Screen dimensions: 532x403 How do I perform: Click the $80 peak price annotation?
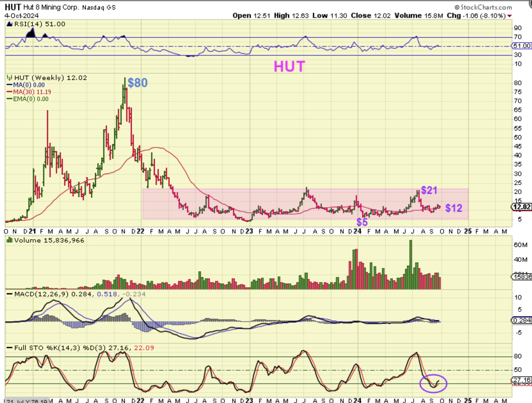(x=138, y=83)
